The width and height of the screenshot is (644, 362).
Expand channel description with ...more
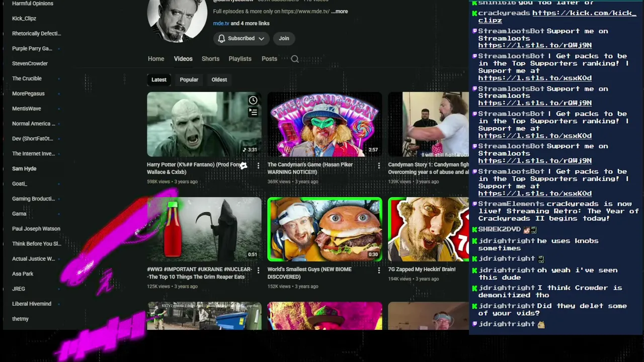[x=340, y=11]
